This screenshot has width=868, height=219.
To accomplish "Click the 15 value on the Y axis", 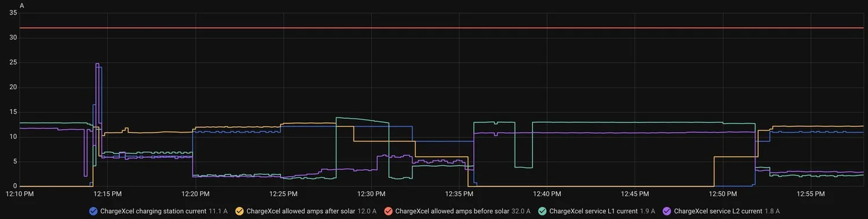I will (x=13, y=112).
